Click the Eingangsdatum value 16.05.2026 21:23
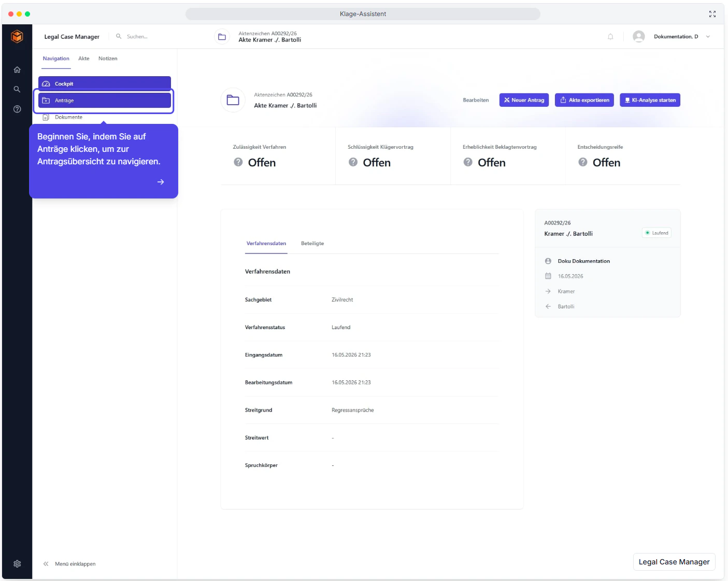Image resolution: width=728 pixels, height=581 pixels. 351,355
